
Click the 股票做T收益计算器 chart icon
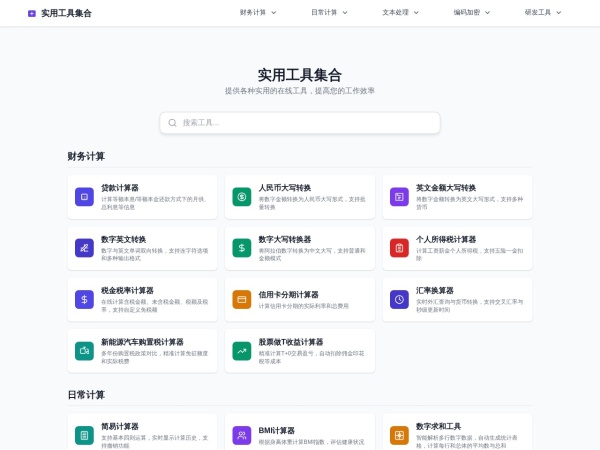coord(242,351)
